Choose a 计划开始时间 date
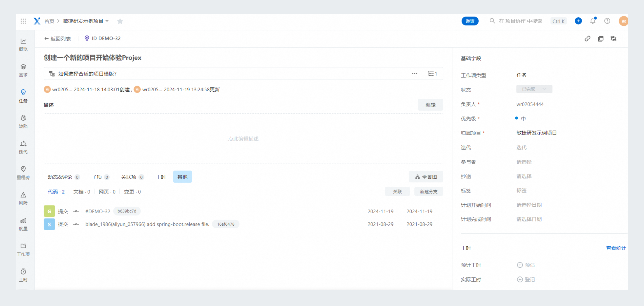 [529, 205]
